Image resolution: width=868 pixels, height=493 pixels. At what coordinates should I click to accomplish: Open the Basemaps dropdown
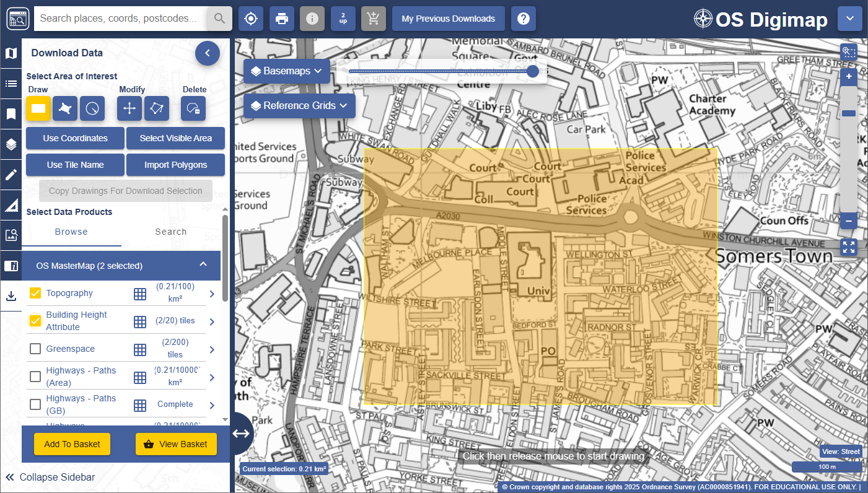pyautogui.click(x=286, y=71)
